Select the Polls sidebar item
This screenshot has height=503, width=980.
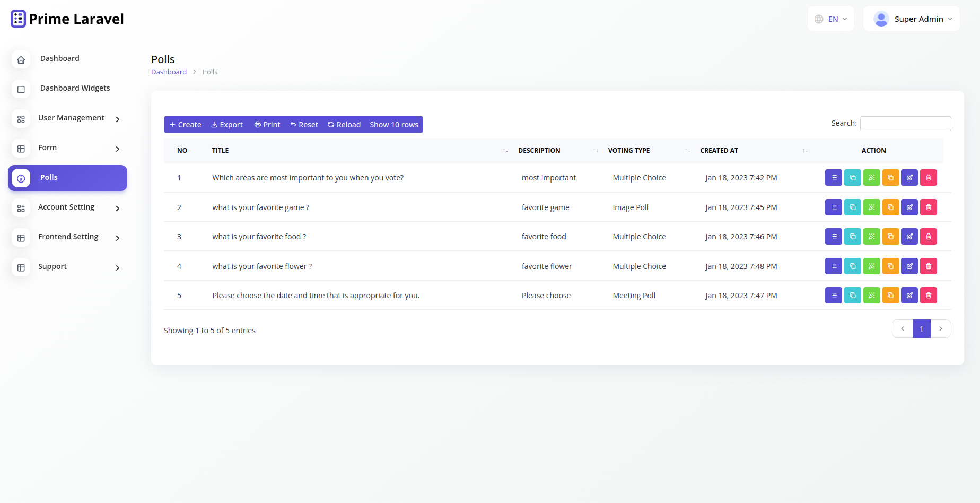(x=67, y=178)
